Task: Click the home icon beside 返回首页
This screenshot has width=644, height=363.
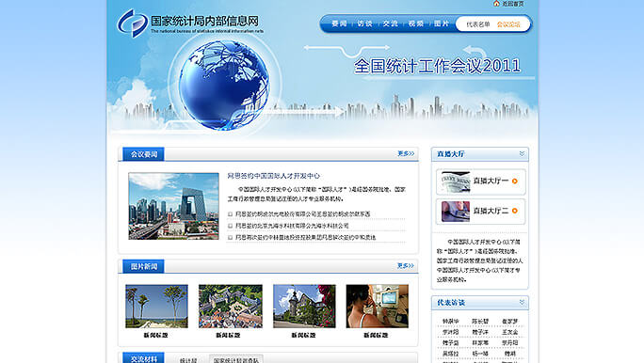Action: pos(496,3)
